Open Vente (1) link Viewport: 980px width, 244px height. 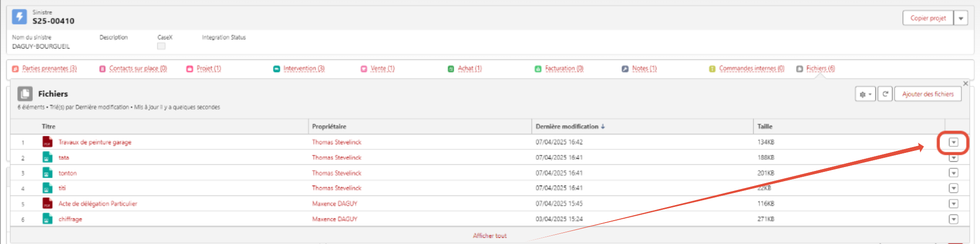coord(383,69)
